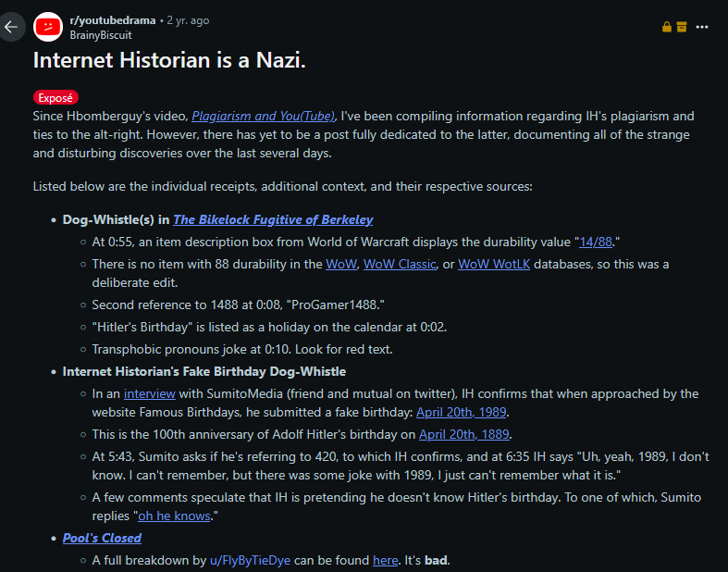Open The Bikelock Fugitive of Berkeley link
Screen dimensions: 728x572
click(x=273, y=219)
